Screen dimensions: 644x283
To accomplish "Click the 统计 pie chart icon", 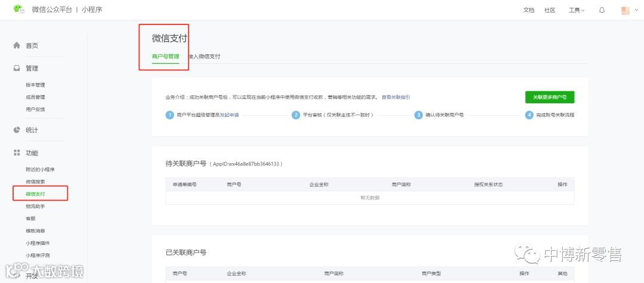I will [17, 130].
